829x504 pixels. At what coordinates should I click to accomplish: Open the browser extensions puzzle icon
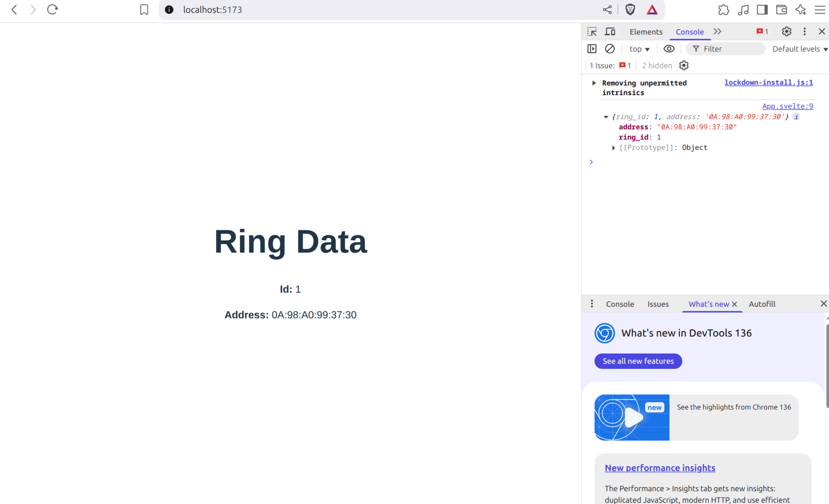click(723, 9)
